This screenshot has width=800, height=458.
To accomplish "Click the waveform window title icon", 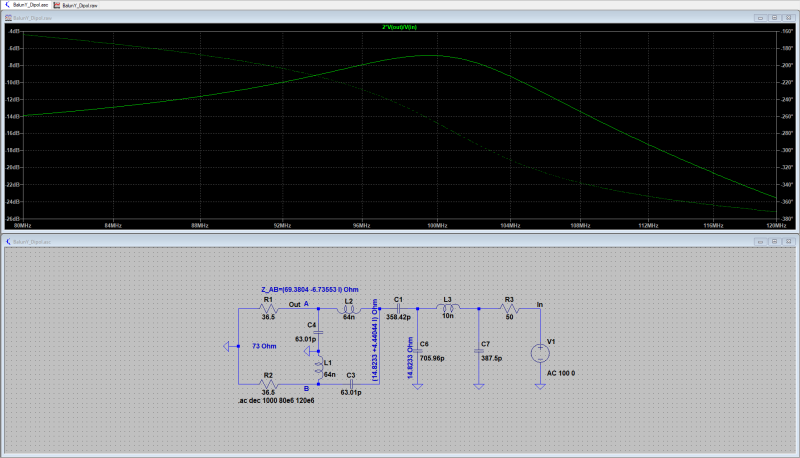I will click(x=8, y=18).
